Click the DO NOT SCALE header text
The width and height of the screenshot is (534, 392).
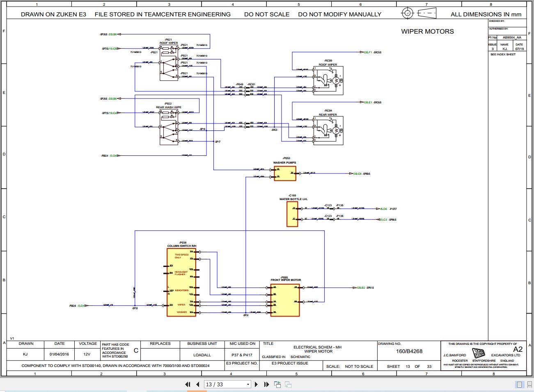coord(267,14)
